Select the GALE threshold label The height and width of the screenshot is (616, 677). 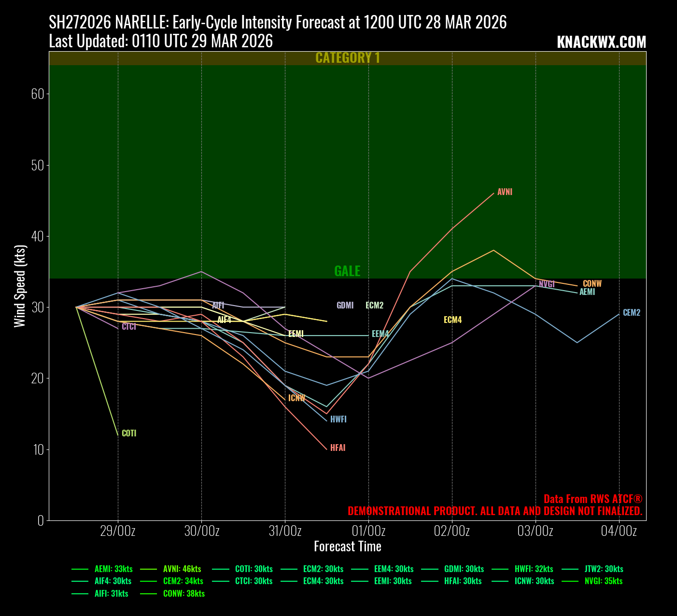tap(347, 271)
